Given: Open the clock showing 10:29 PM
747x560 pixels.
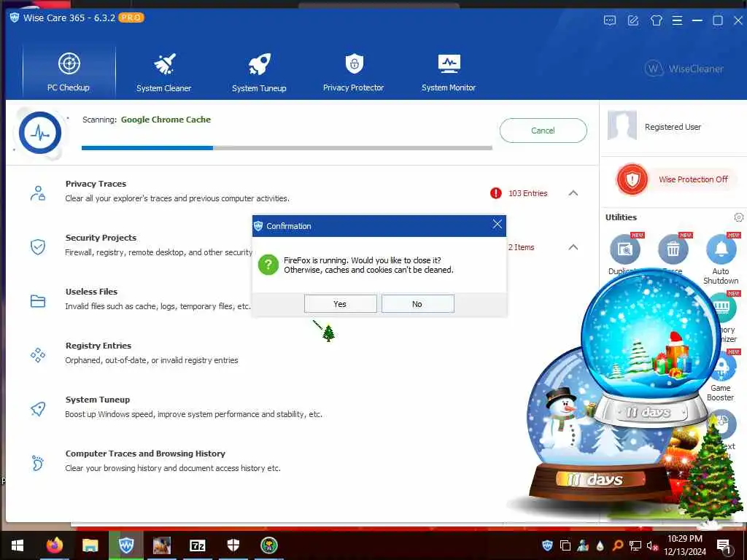Looking at the screenshot, I should click(684, 545).
